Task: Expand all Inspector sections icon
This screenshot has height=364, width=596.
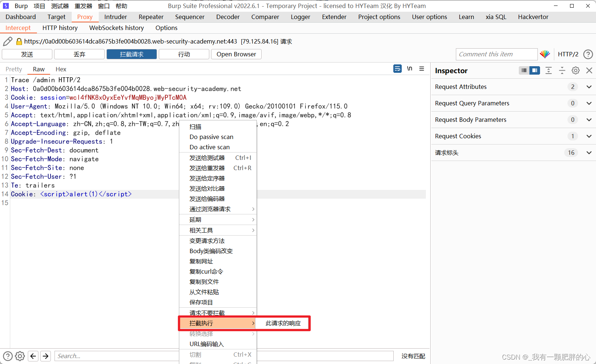Action: click(x=548, y=70)
